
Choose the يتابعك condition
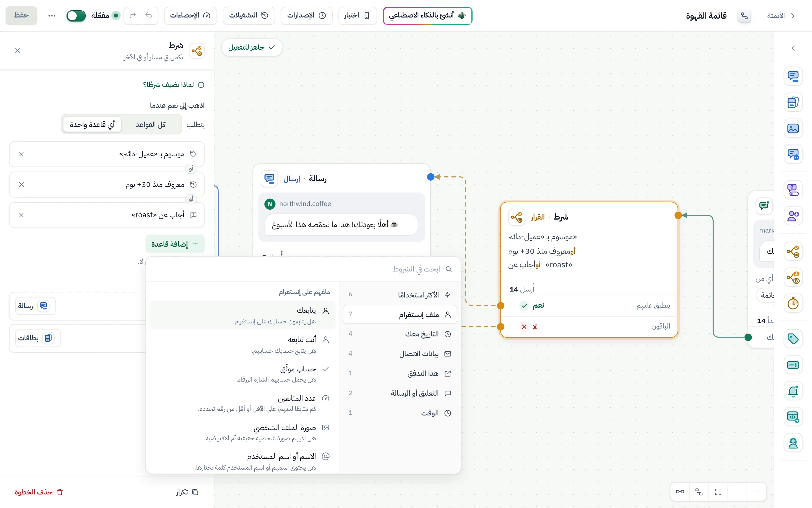pos(242,315)
